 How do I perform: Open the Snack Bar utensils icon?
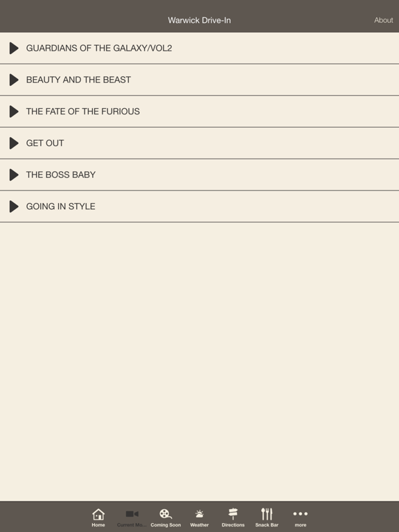267,514
